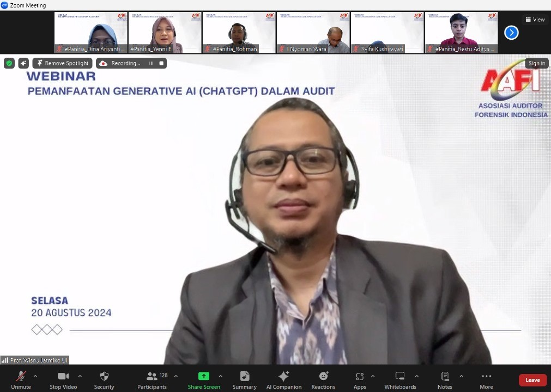
Task: Click the green encryption shield icon
Action: (x=9, y=63)
